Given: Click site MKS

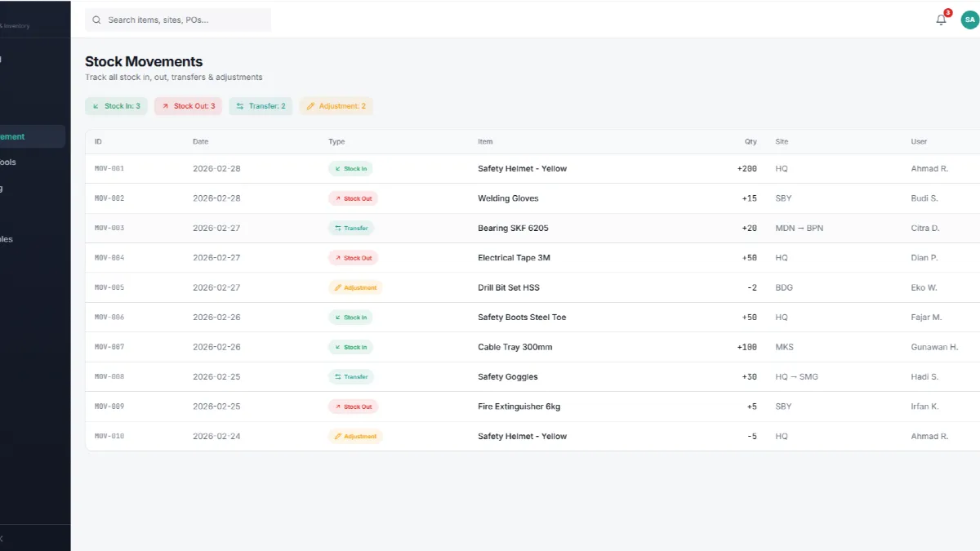Looking at the screenshot, I should 784,348.
